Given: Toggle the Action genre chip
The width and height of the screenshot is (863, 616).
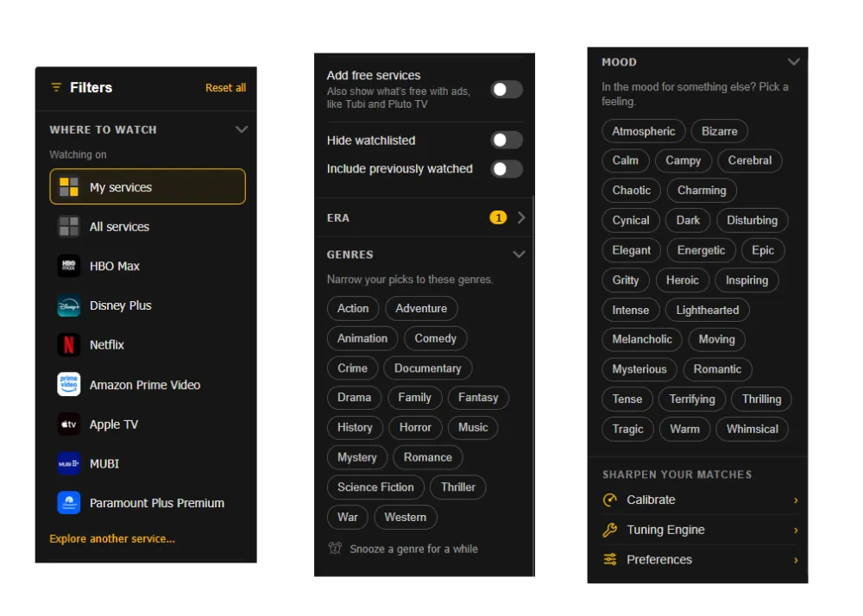Looking at the screenshot, I should pyautogui.click(x=353, y=309).
